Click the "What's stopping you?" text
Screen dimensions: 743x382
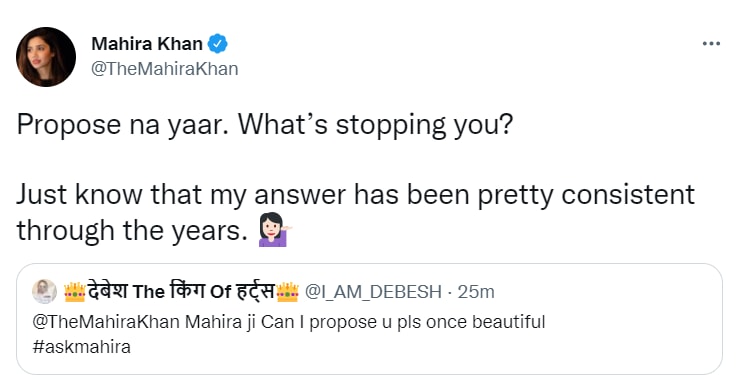(375, 125)
